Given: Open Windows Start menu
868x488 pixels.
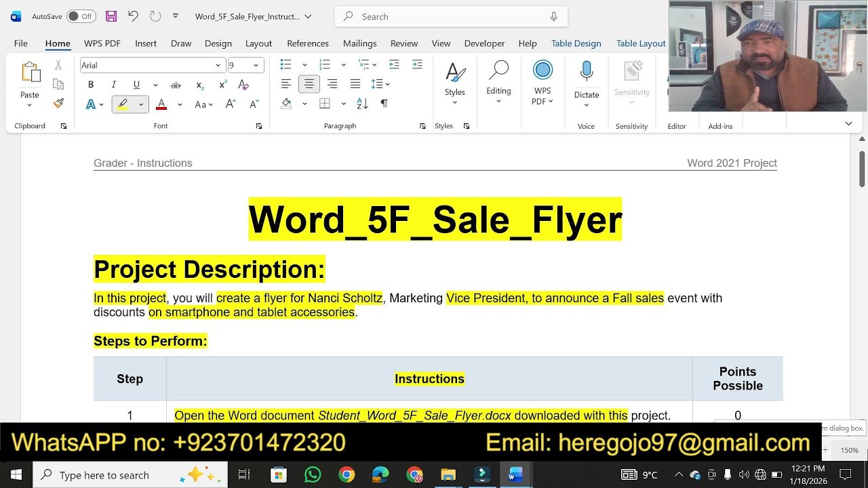Looking at the screenshot, I should click(x=16, y=474).
